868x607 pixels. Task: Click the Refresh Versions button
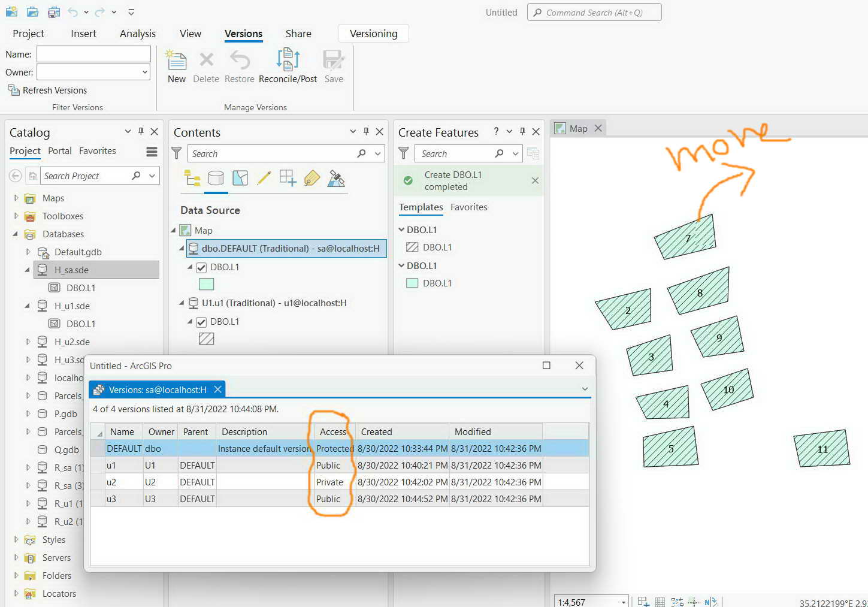pyautogui.click(x=47, y=90)
